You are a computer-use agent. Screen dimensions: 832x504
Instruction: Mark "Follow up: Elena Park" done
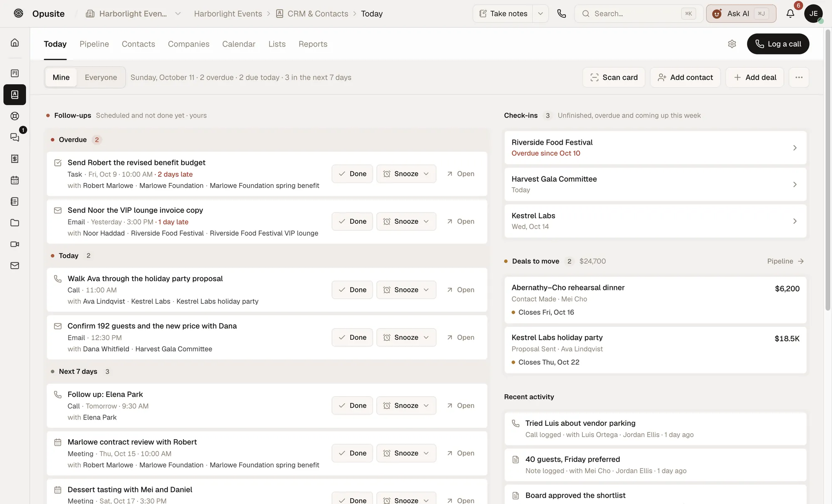click(x=352, y=405)
